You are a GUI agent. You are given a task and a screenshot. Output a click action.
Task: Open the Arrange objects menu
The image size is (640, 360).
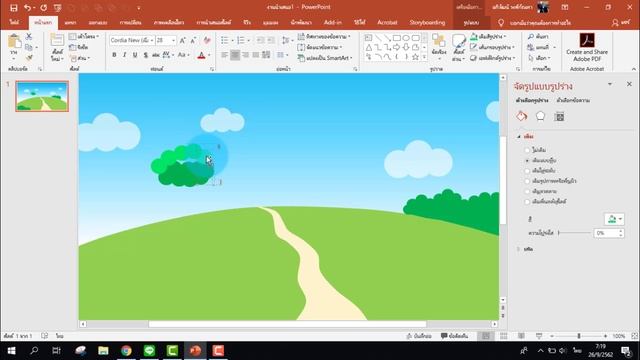[x=439, y=47]
